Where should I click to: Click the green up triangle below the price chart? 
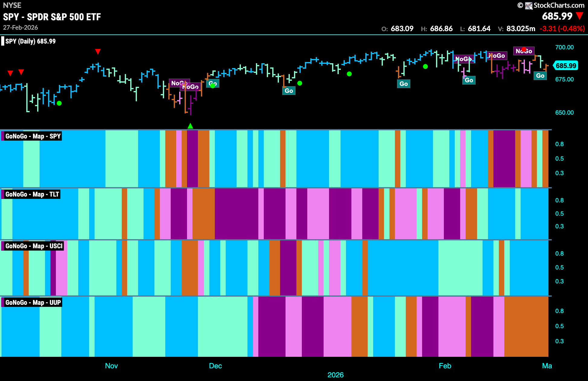(x=190, y=126)
